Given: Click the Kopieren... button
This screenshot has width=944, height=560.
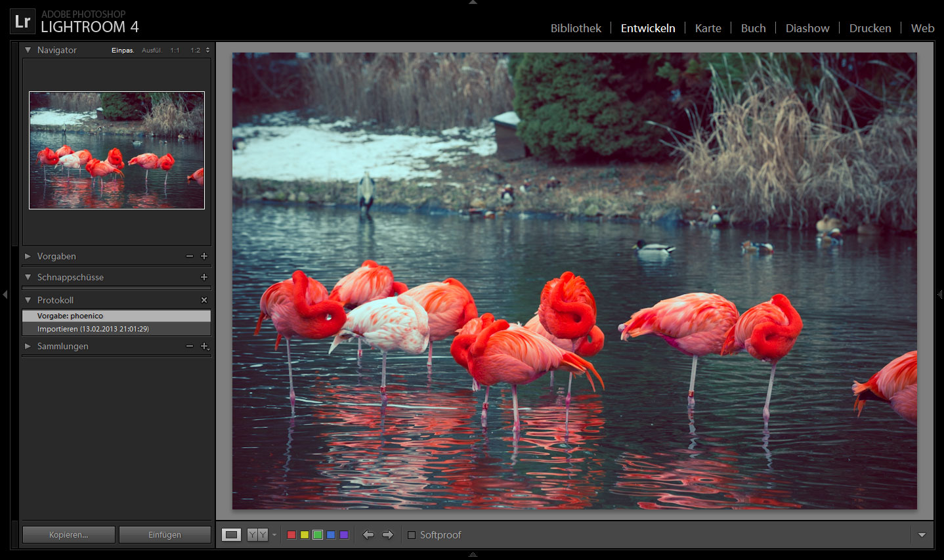Looking at the screenshot, I should coord(69,535).
